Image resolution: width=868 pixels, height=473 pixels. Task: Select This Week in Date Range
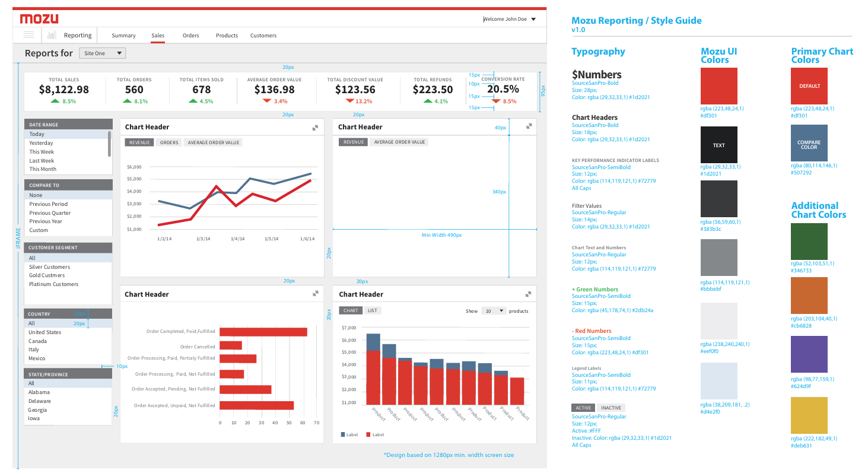[x=66, y=152]
